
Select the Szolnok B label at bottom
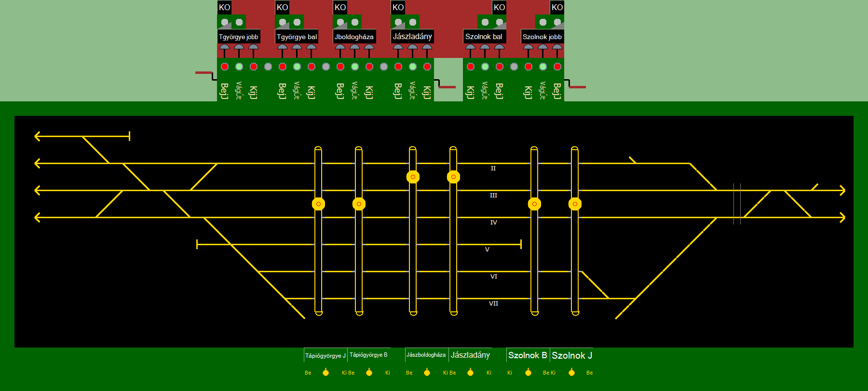528,355
